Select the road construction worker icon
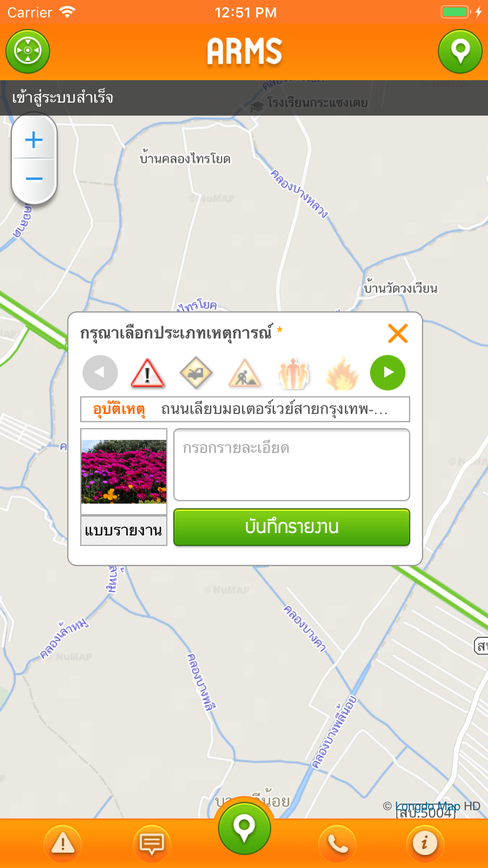The image size is (488, 868). 244,373
